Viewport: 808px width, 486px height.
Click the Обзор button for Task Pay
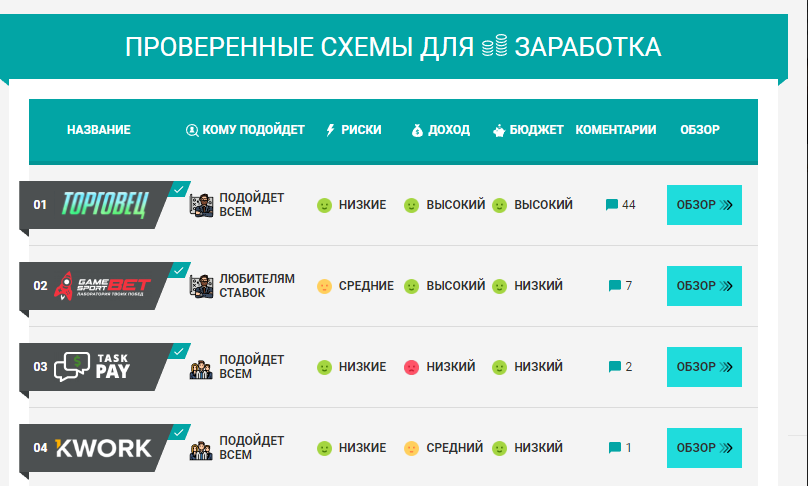click(704, 367)
